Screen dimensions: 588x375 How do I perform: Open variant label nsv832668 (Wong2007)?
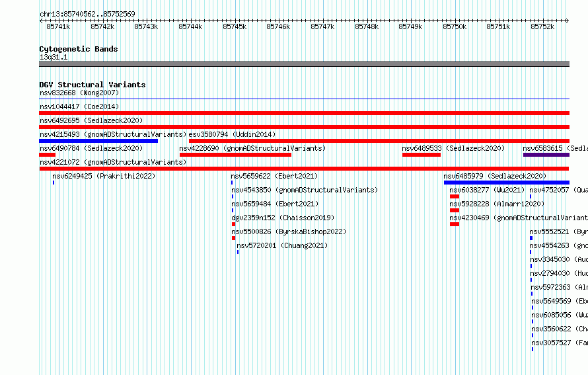coord(79,93)
